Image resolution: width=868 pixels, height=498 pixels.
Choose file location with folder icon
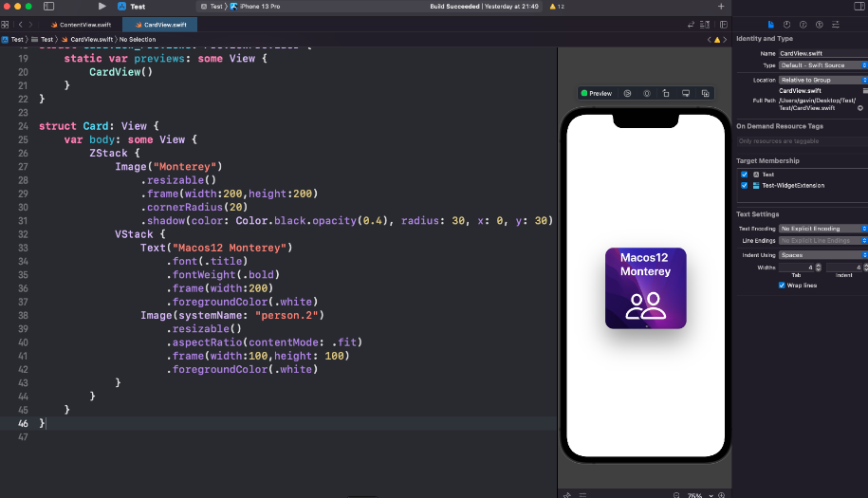pyautogui.click(x=865, y=91)
